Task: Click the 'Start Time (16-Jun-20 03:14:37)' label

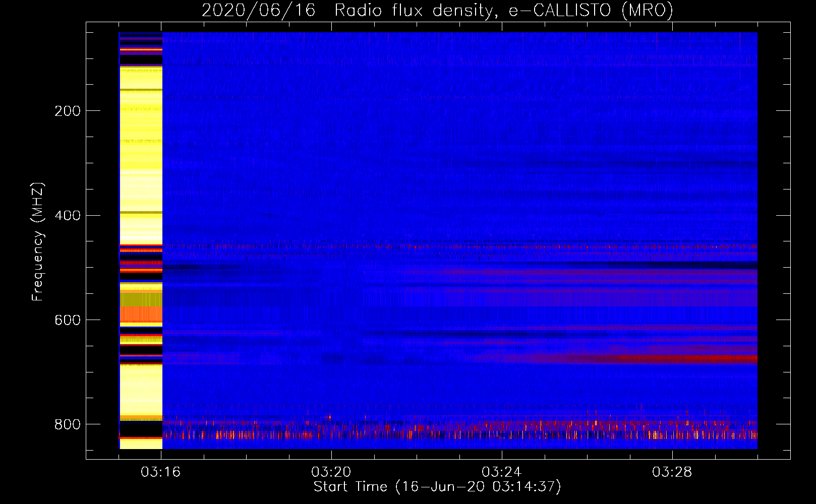Action: tap(437, 487)
